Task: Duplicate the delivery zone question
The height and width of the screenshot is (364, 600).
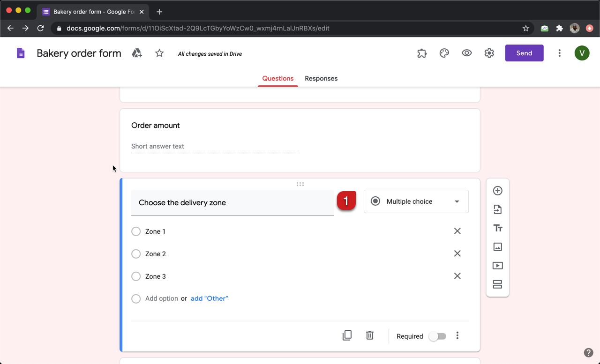Action: 347,335
